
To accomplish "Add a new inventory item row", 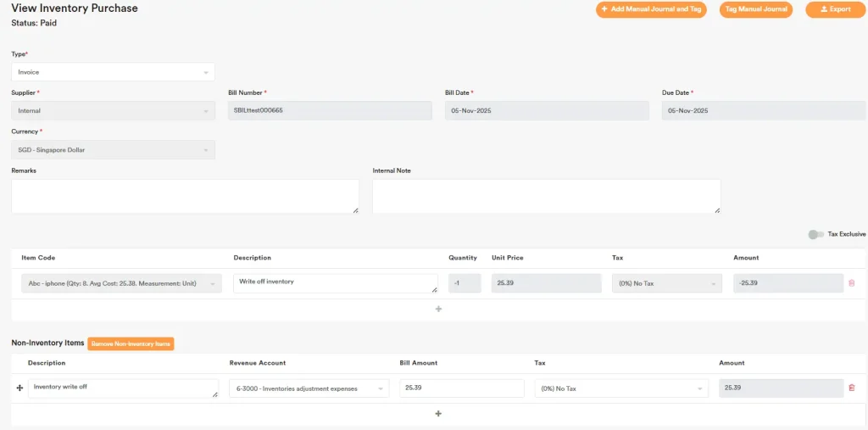I will 438,310.
